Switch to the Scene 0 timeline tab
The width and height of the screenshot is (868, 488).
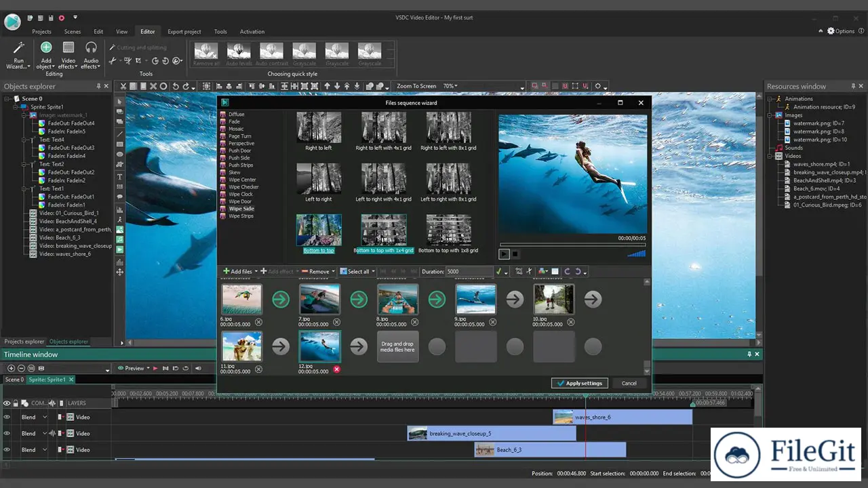point(14,380)
